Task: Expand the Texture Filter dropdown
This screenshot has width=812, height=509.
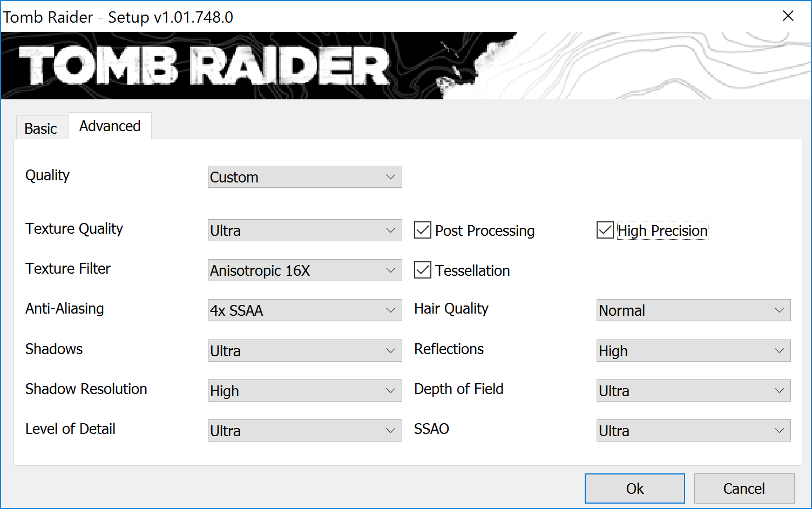Action: pyautogui.click(x=304, y=270)
